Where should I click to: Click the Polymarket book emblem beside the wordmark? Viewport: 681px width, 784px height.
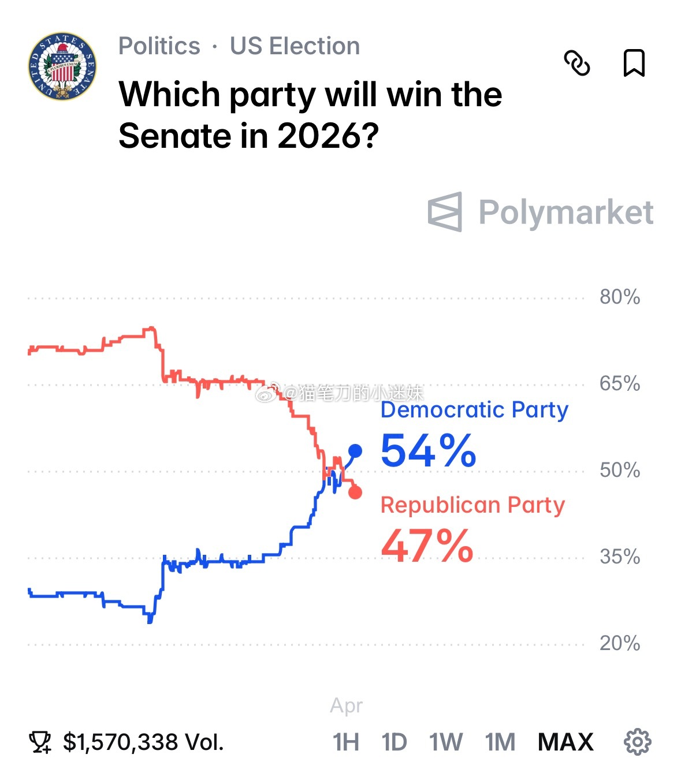tap(444, 212)
